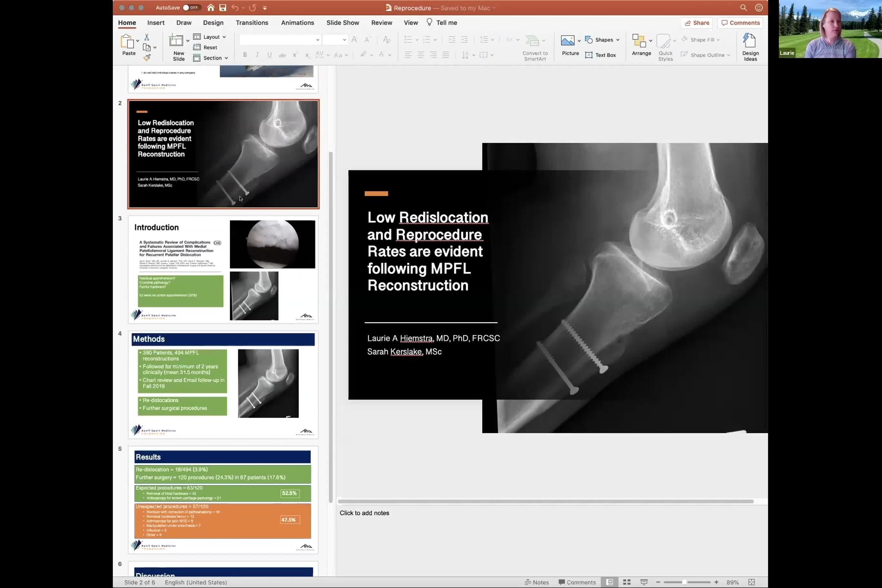
Task: Open the Transitions tab
Action: (252, 23)
